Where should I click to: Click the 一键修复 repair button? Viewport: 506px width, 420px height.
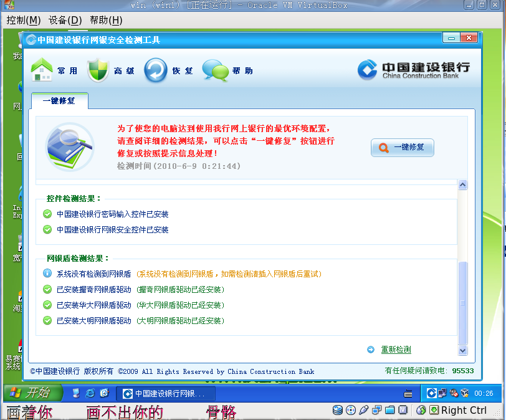click(x=403, y=148)
